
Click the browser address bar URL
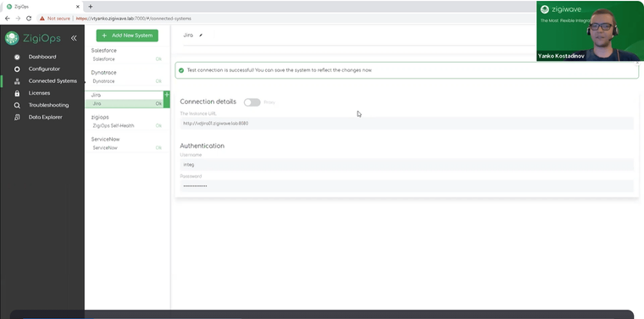tap(134, 19)
